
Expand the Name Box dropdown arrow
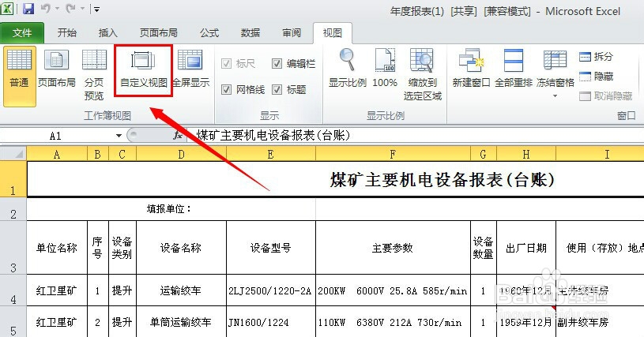point(119,136)
